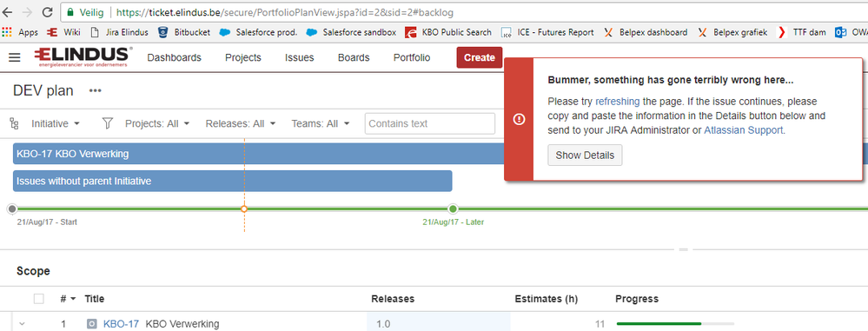Viewport: 868px width, 331px height.
Task: Click the green 21/Aug/17 Later marker
Action: [x=453, y=209]
